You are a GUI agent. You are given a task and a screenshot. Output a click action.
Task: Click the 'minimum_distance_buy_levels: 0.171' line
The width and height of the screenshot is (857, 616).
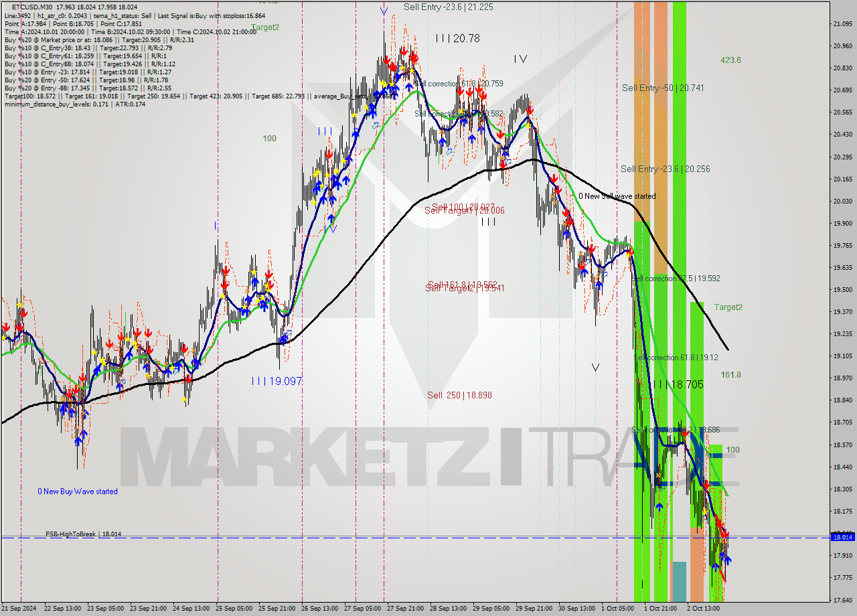coord(75,104)
